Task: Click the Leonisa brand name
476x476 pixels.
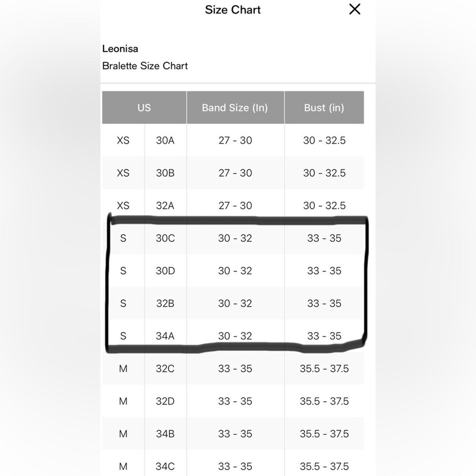Action: point(120,49)
